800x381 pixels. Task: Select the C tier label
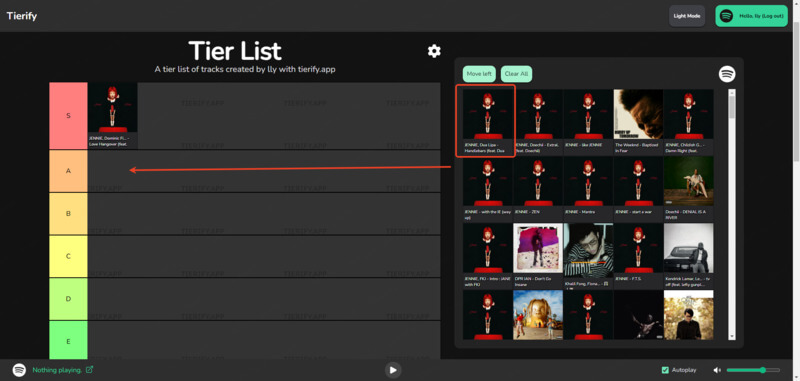(68, 256)
